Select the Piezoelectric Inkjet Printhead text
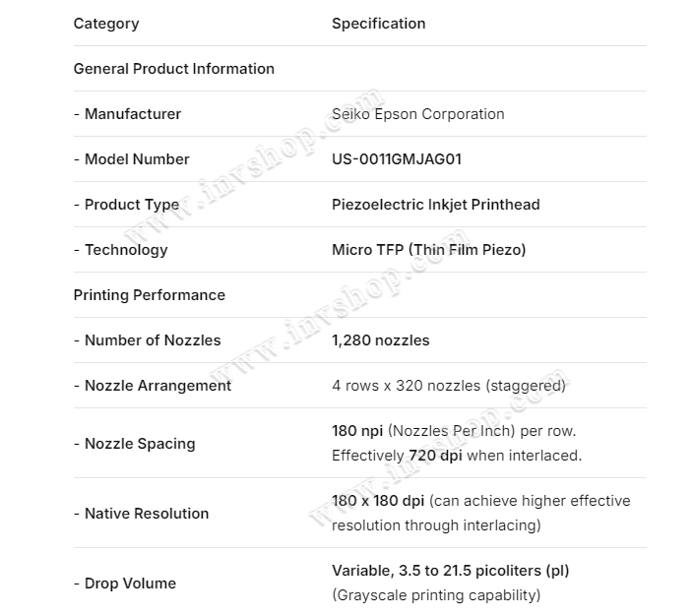This screenshot has height=616, width=693. pos(435,205)
